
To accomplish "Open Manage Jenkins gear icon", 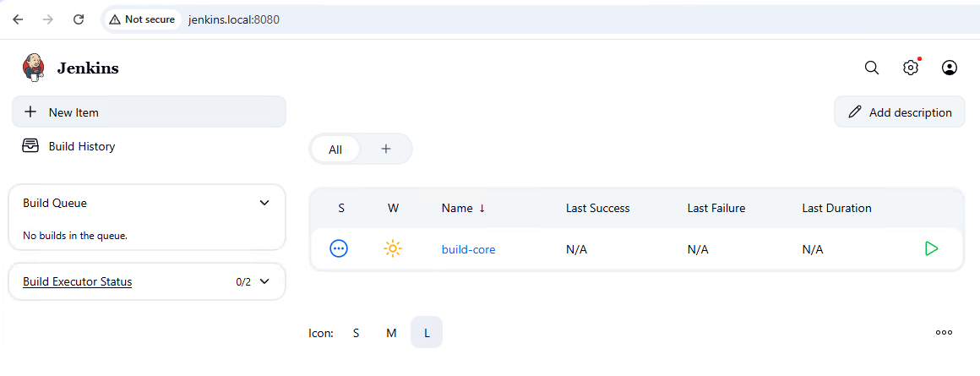I will click(x=911, y=68).
